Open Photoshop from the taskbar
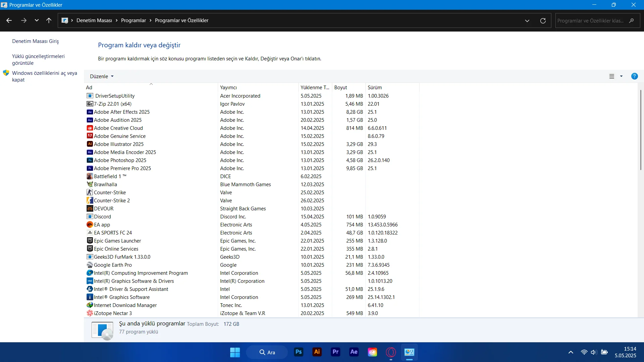 tap(298, 352)
